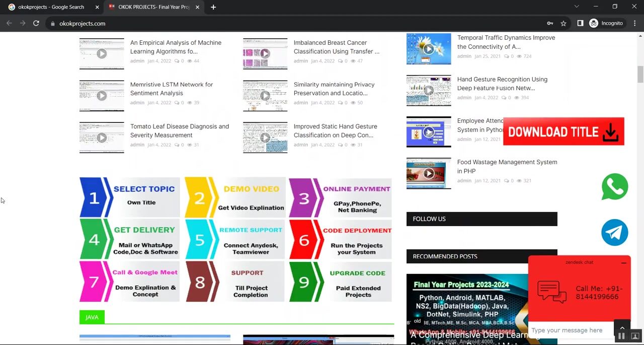Click comment icon under Memristive LSTM post

[x=177, y=103]
